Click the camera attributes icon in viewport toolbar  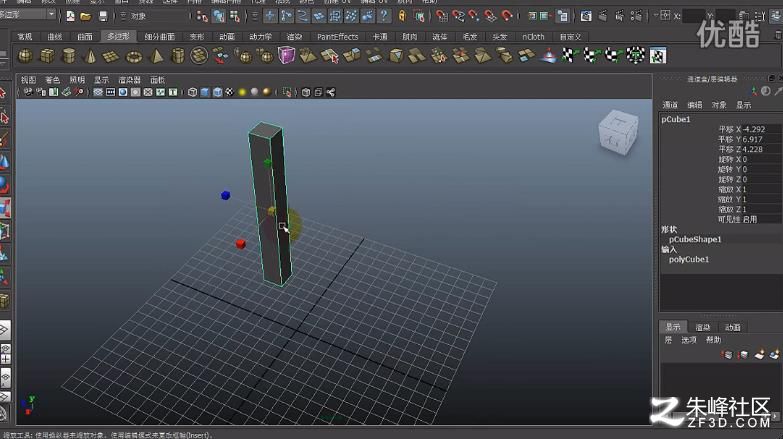click(41, 92)
